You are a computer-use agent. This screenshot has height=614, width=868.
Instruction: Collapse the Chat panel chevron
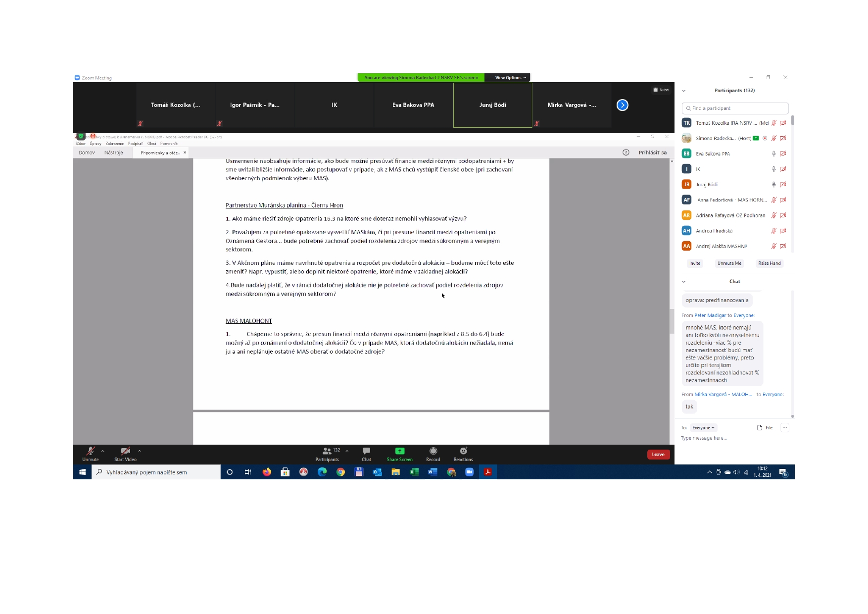684,282
